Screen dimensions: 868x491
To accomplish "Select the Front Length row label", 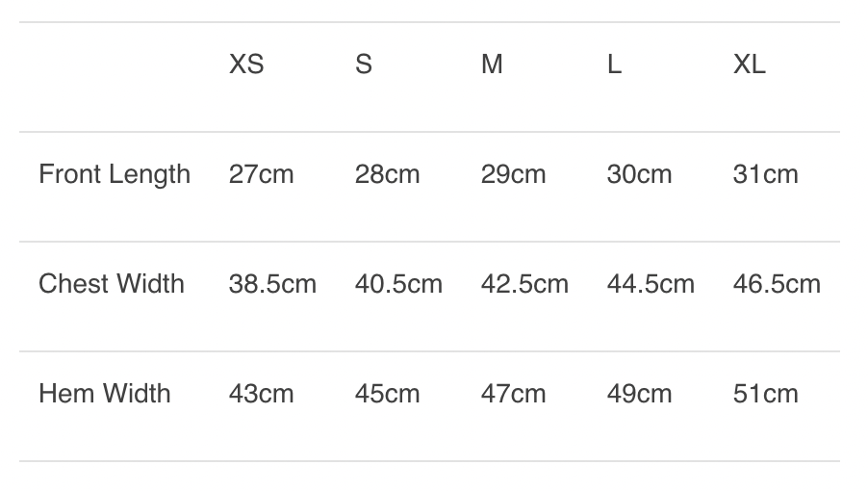I will tap(115, 174).
